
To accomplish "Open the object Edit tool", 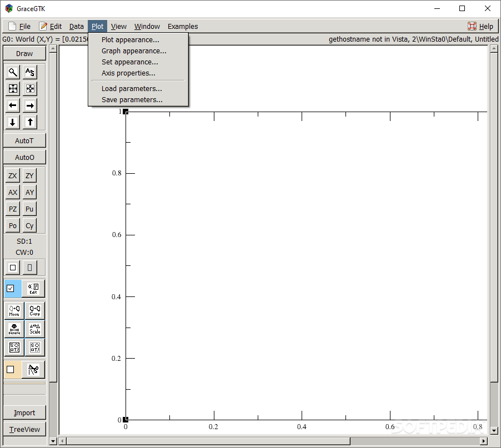I will pos(33,288).
